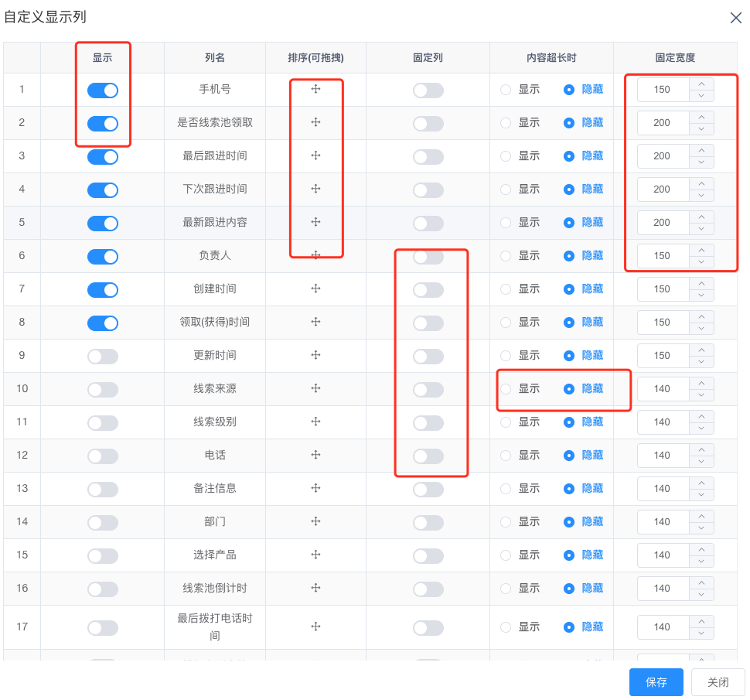Screen dimensions: 750x700
Task: Click the drag icon for 部门 row
Action: 315,521
